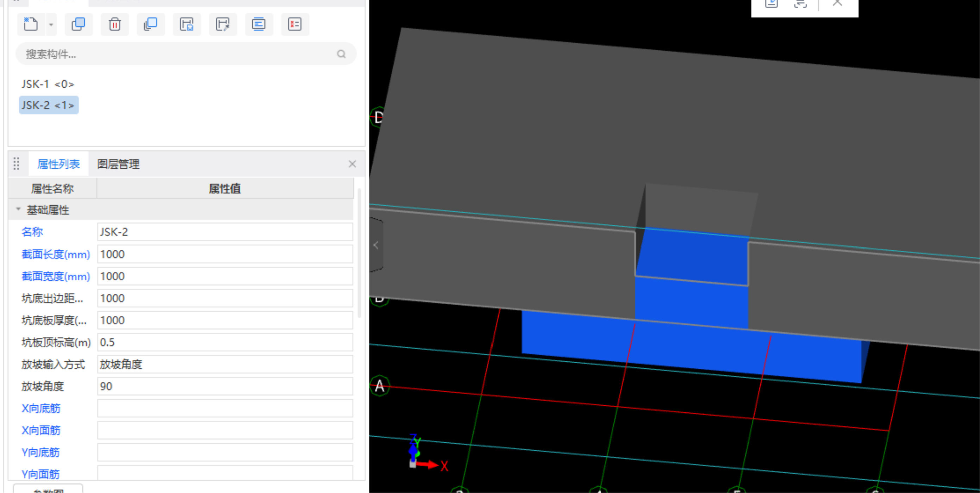Close the properties panel
This screenshot has height=493, width=980.
click(352, 164)
